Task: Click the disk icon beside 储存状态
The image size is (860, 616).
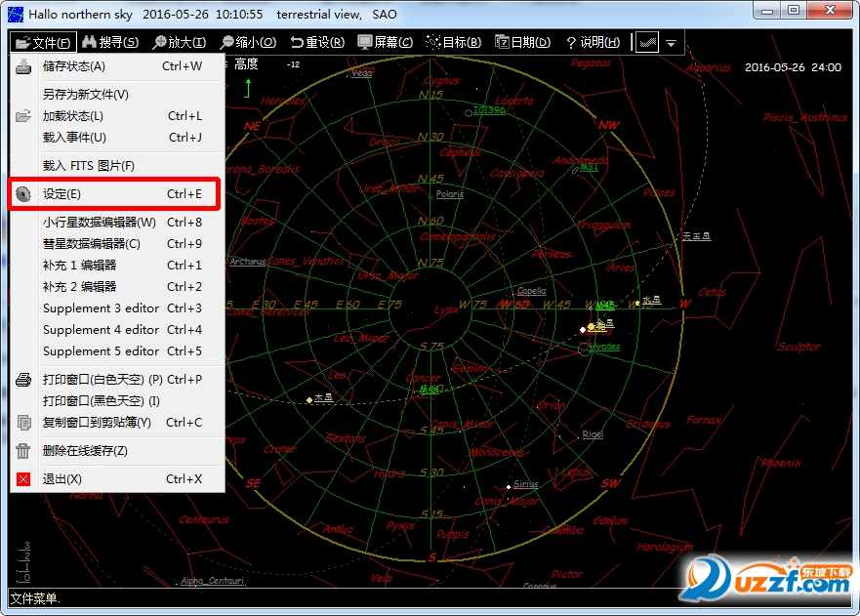Action: pyautogui.click(x=24, y=66)
